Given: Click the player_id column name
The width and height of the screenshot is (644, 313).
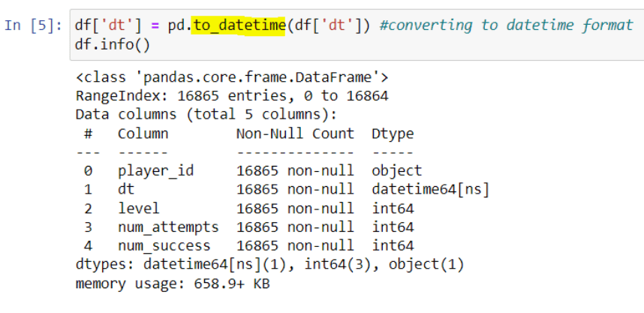Looking at the screenshot, I should click(155, 171).
